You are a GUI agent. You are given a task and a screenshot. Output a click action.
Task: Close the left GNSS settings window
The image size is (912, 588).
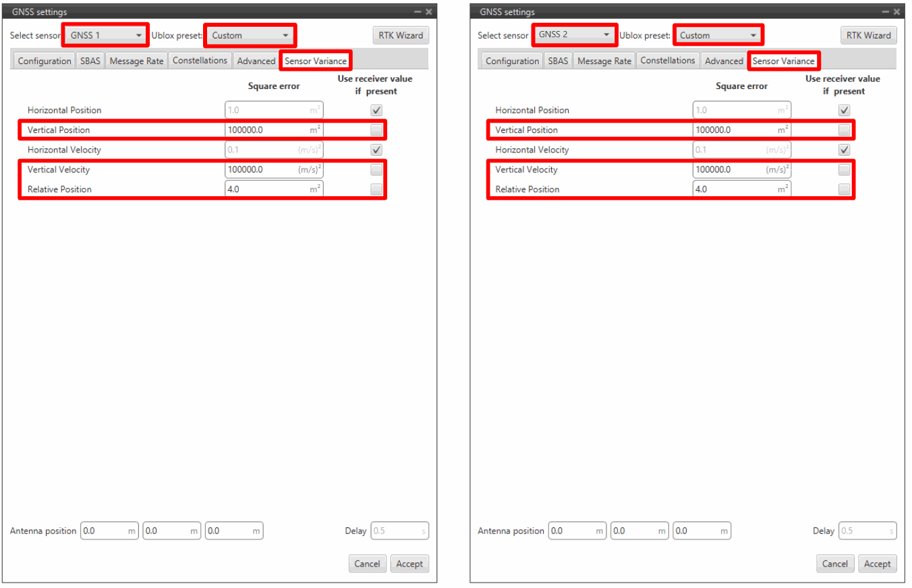[429, 12]
